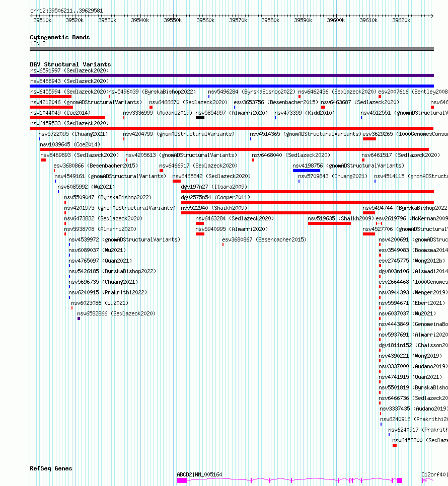Select nsv5509047 (ByrskaBishop2022) label
This screenshot has width=448, height=486.
[108, 197]
